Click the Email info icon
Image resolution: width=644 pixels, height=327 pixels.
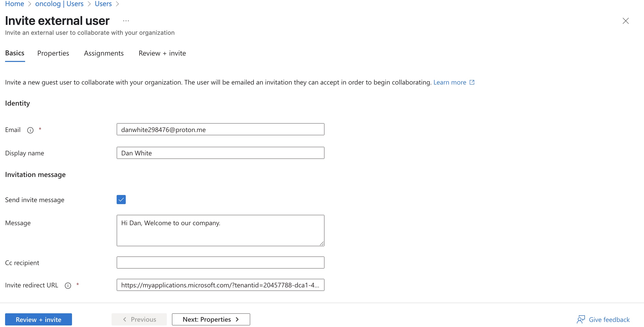pyautogui.click(x=30, y=130)
